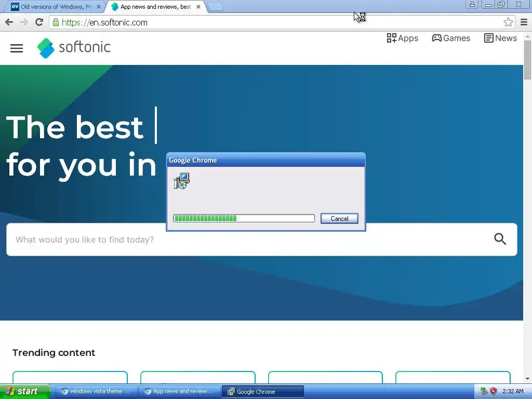Close the App news and reviews tab
Image resolution: width=532 pixels, height=399 pixels.
point(198,7)
